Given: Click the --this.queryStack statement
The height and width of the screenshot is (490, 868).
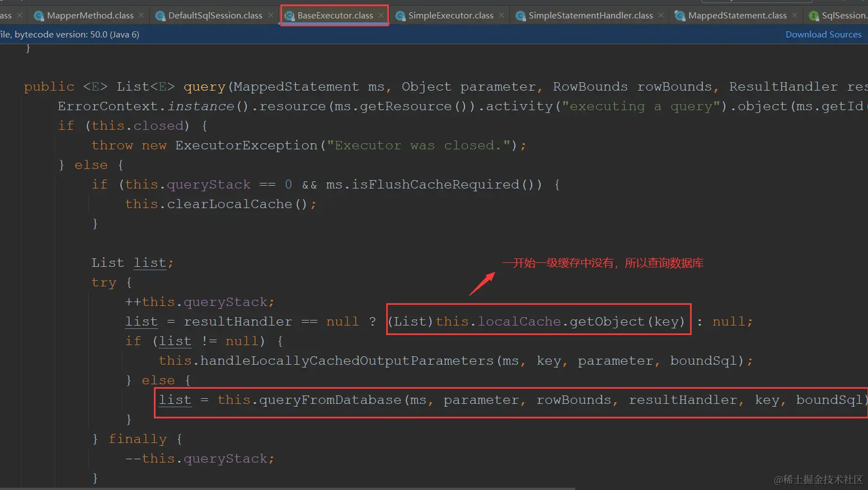Looking at the screenshot, I should tap(200, 459).
